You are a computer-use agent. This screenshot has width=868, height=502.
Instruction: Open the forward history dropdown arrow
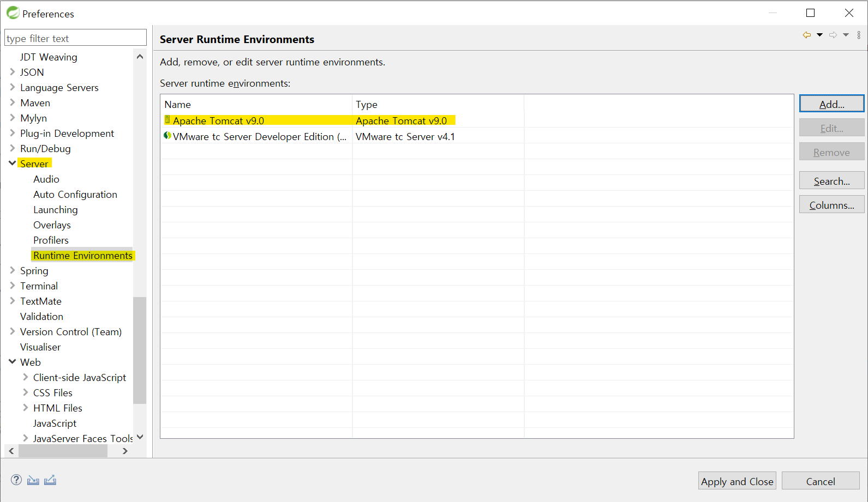point(846,35)
